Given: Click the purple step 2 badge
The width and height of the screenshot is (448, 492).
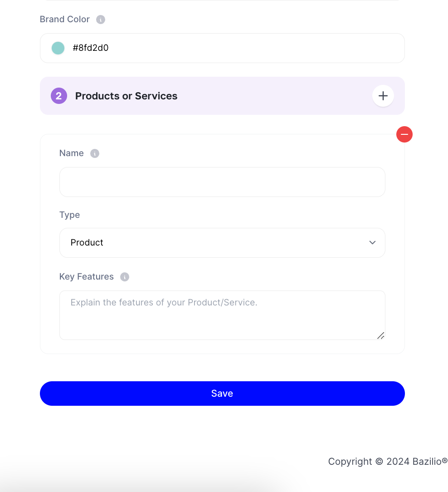Looking at the screenshot, I should [59, 96].
